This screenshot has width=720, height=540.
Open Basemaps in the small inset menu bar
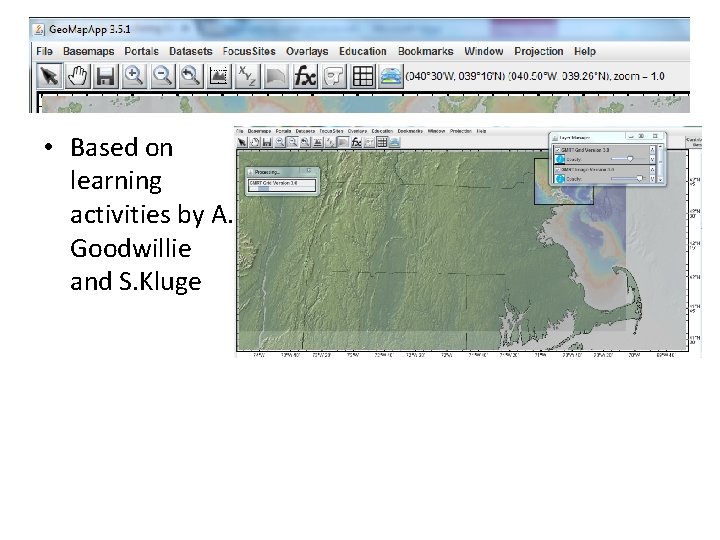259,131
